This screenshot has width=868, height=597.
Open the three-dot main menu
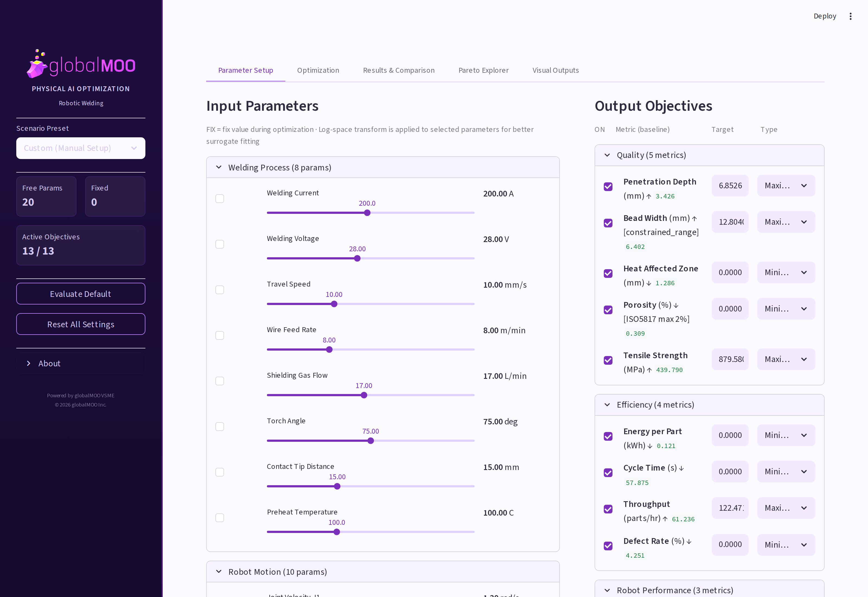pyautogui.click(x=850, y=16)
